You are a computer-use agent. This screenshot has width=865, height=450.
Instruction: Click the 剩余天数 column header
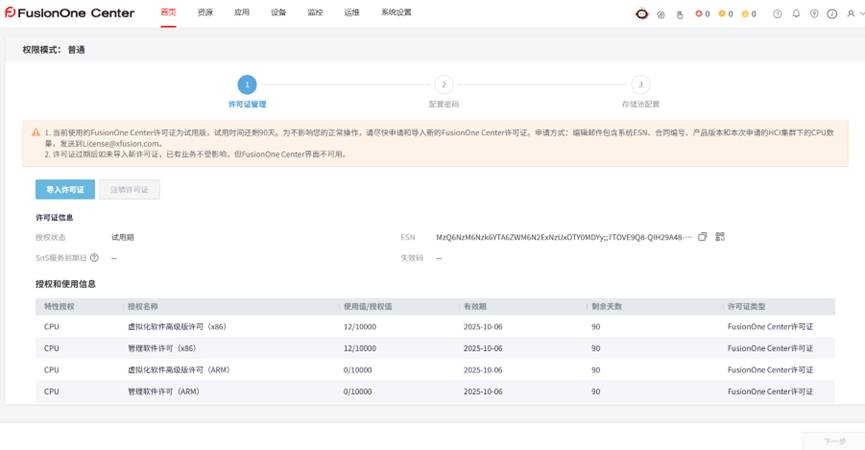pos(607,306)
